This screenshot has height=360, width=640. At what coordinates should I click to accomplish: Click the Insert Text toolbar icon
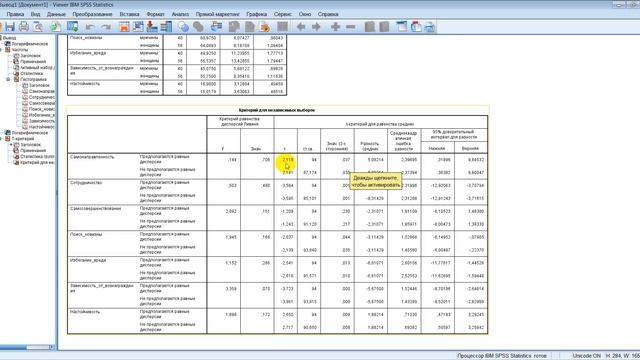click(429, 27)
